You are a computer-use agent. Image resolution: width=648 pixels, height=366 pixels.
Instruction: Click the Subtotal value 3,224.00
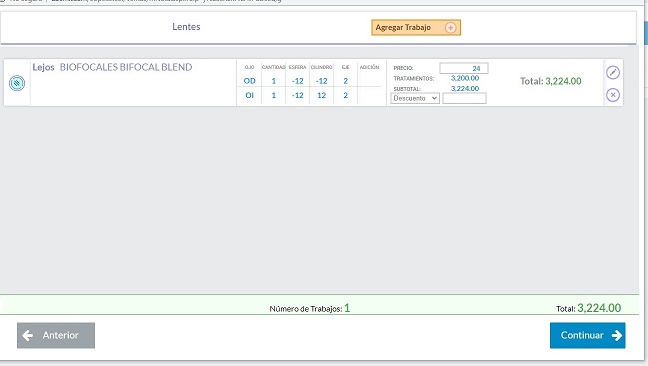(465, 88)
